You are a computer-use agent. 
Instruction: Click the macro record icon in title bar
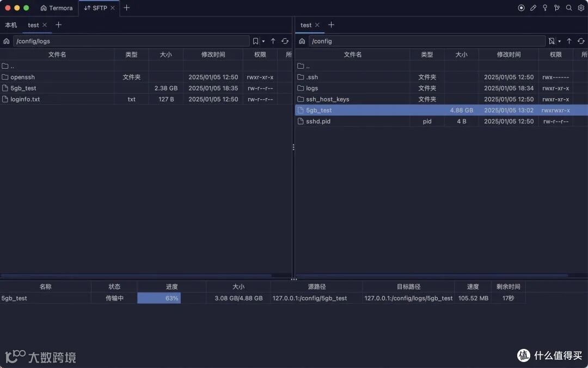pyautogui.click(x=521, y=8)
